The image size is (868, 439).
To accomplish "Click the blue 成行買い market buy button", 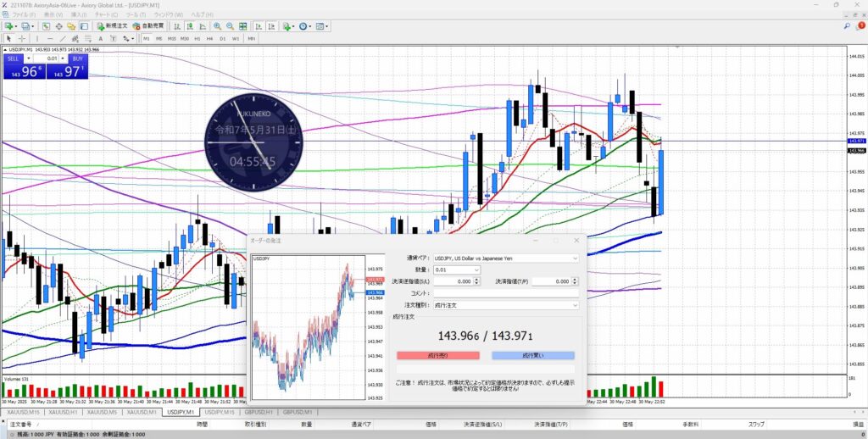I will tap(533, 355).
